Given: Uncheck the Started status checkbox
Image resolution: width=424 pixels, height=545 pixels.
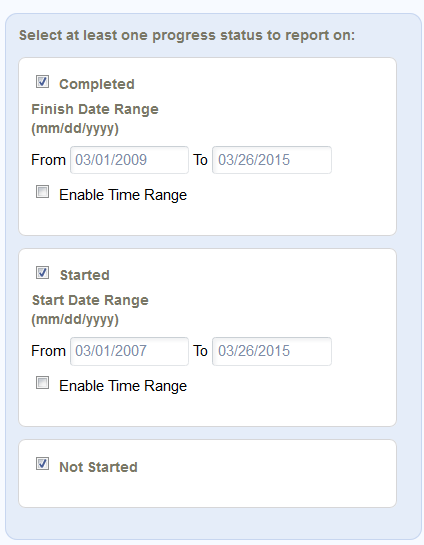Looking at the screenshot, I should (x=42, y=273).
